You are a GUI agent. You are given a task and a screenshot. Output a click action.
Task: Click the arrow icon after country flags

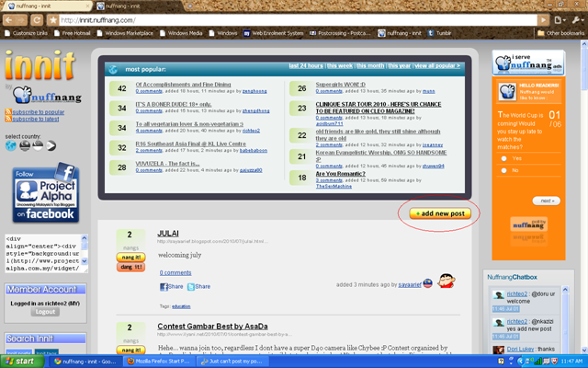(51, 145)
